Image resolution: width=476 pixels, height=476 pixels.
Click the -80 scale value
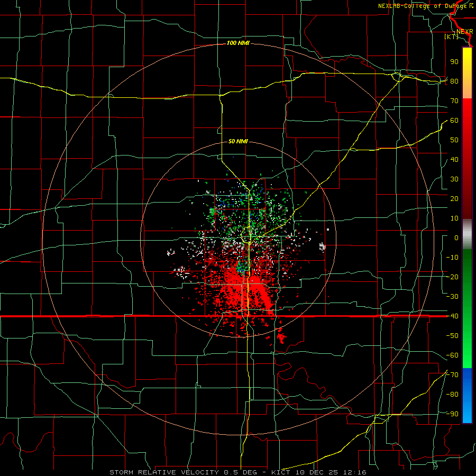(452, 395)
